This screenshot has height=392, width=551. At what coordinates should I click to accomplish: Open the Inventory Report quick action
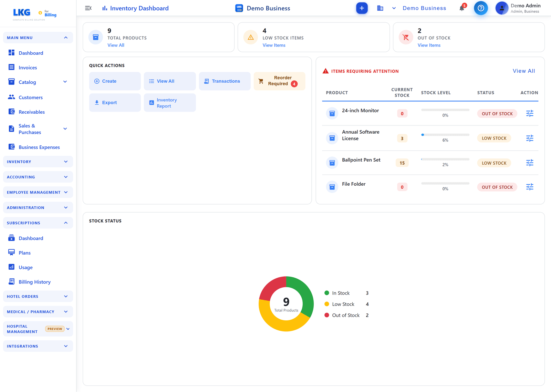(x=170, y=103)
